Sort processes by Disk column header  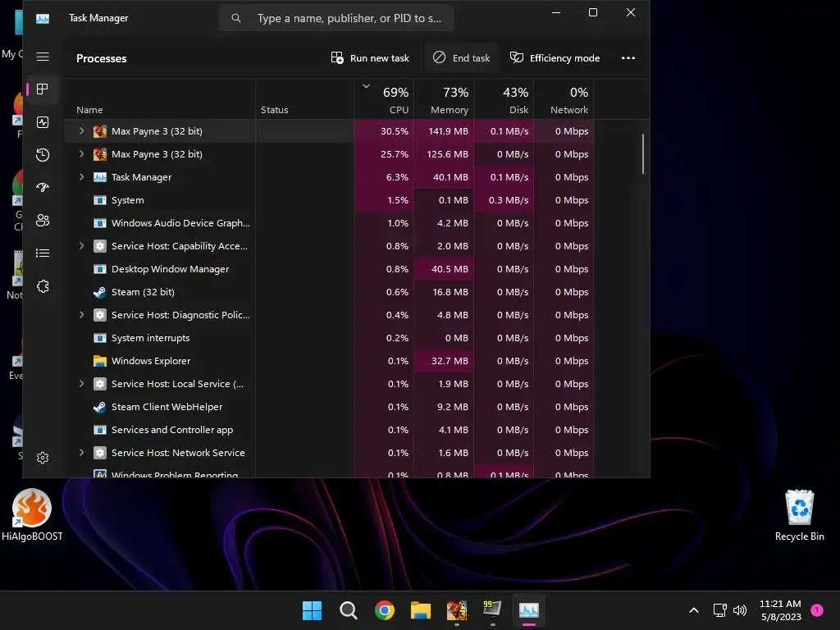click(504, 98)
